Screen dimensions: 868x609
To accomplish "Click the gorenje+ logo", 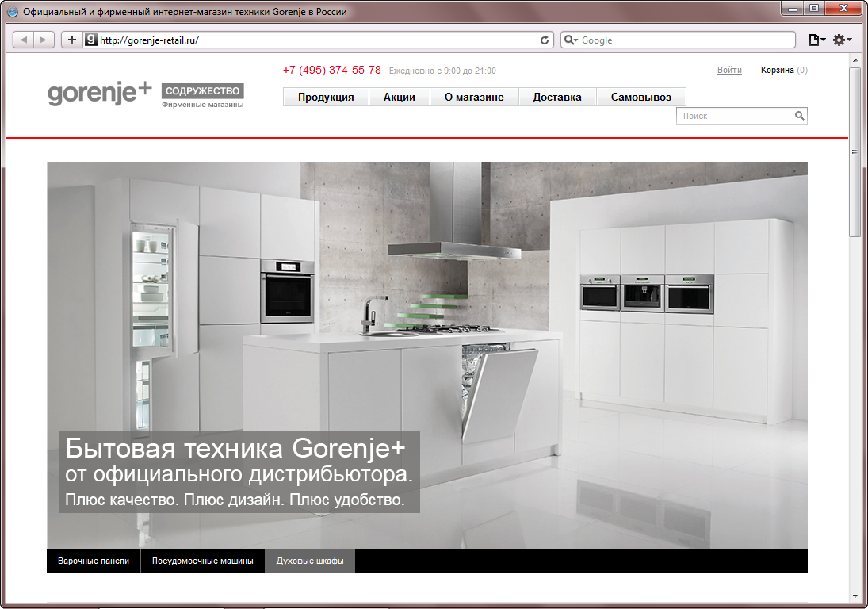I will tap(100, 94).
